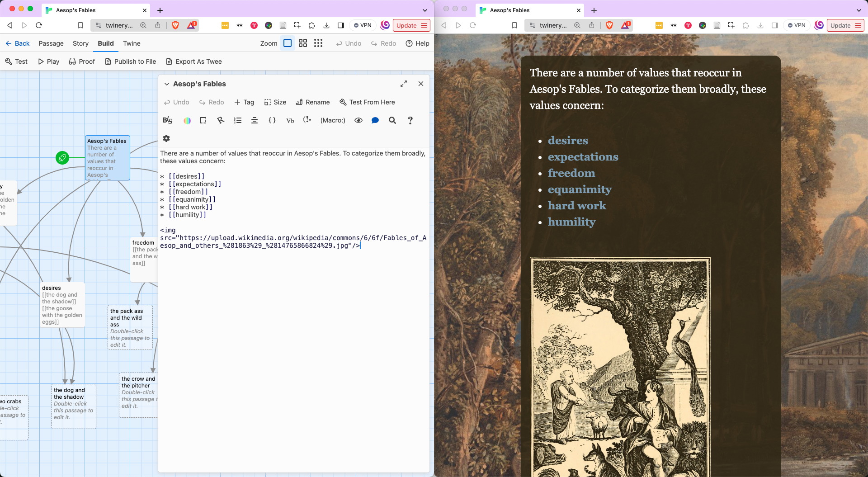The image size is (868, 477).
Task: Insert a bulleted list via list icon
Action: tap(238, 120)
